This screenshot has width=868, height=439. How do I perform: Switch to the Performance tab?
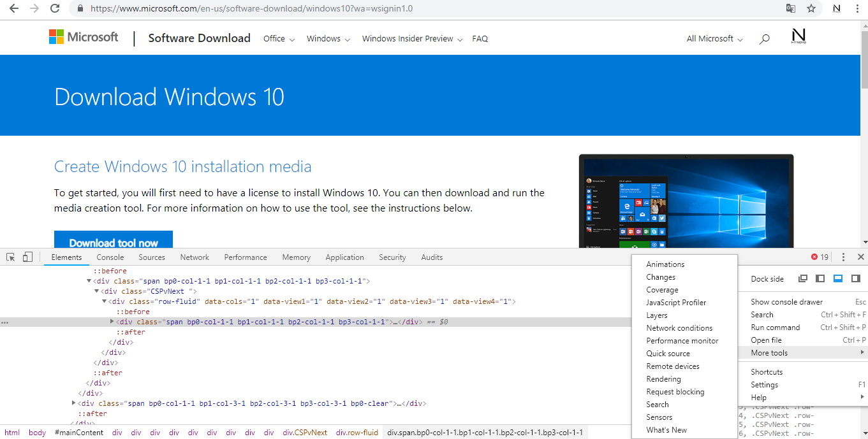click(x=246, y=257)
